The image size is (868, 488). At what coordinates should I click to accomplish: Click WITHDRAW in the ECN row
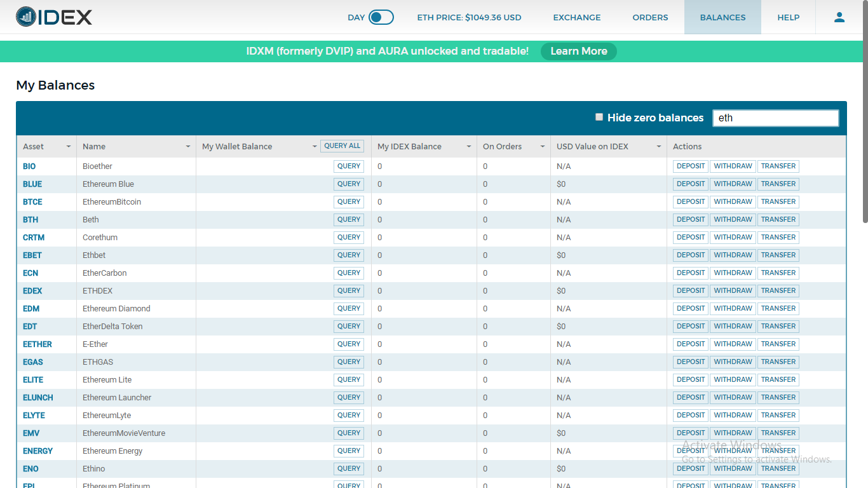pyautogui.click(x=733, y=273)
